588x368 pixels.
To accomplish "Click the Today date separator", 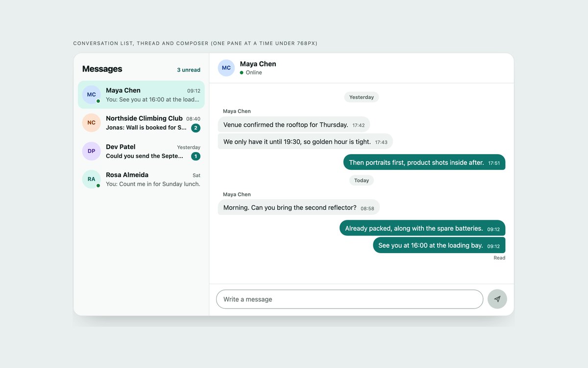I will [x=362, y=181].
